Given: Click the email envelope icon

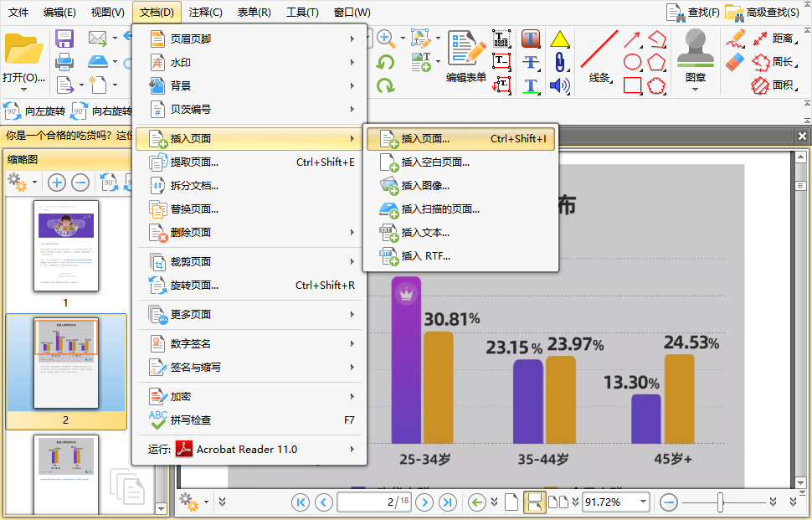Looking at the screenshot, I should 97,38.
